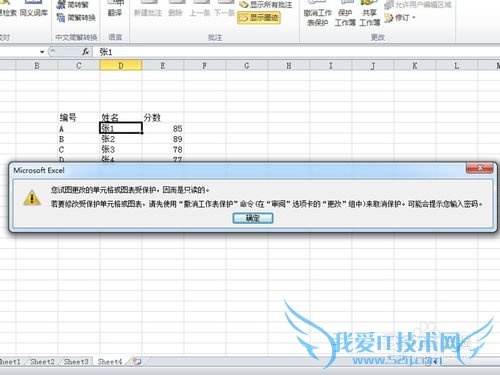Select column F header
The height and width of the screenshot is (375, 500).
[x=205, y=65]
